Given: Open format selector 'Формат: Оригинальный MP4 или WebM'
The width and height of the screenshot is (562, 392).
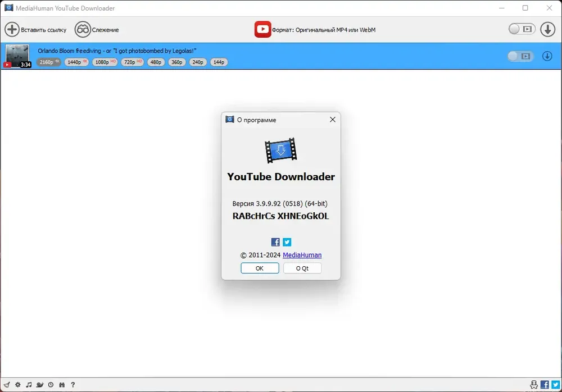Looking at the screenshot, I should coord(324,30).
